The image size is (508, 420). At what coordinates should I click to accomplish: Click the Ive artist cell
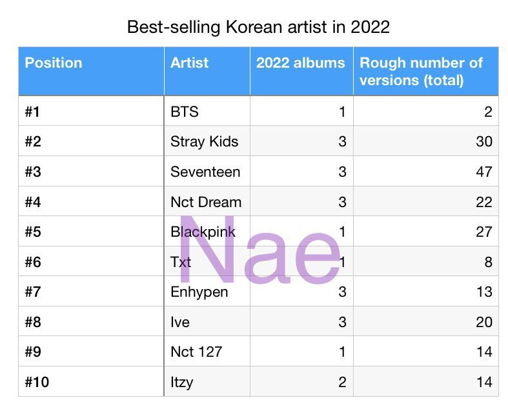tap(207, 321)
